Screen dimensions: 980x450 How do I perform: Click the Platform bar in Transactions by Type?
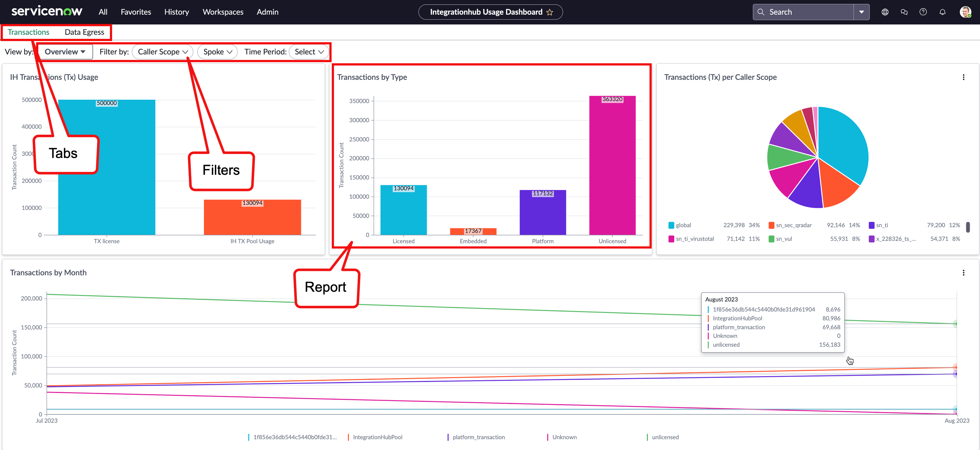543,213
